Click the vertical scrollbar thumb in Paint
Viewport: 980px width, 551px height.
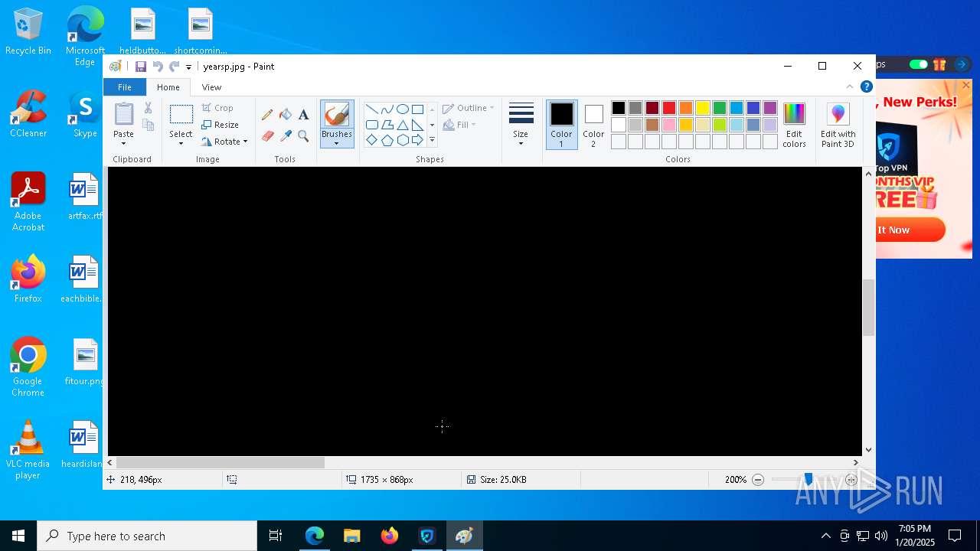pos(868,308)
